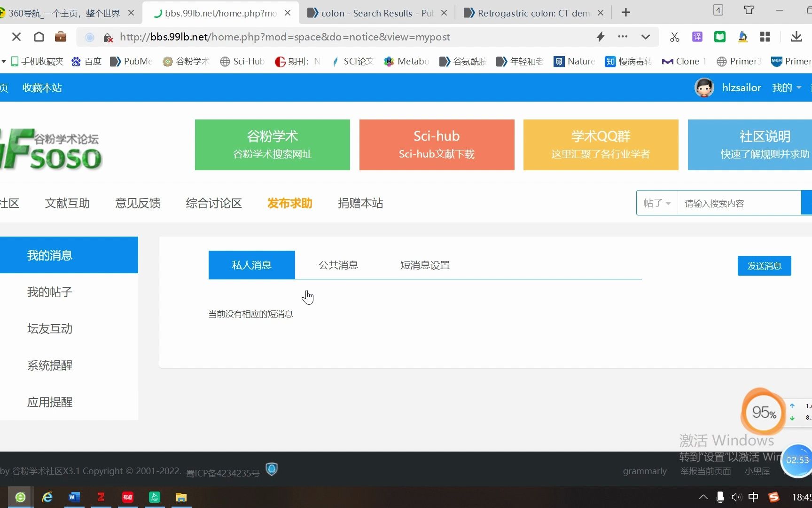Open 捐赠本站 in the navigation

[x=360, y=203]
